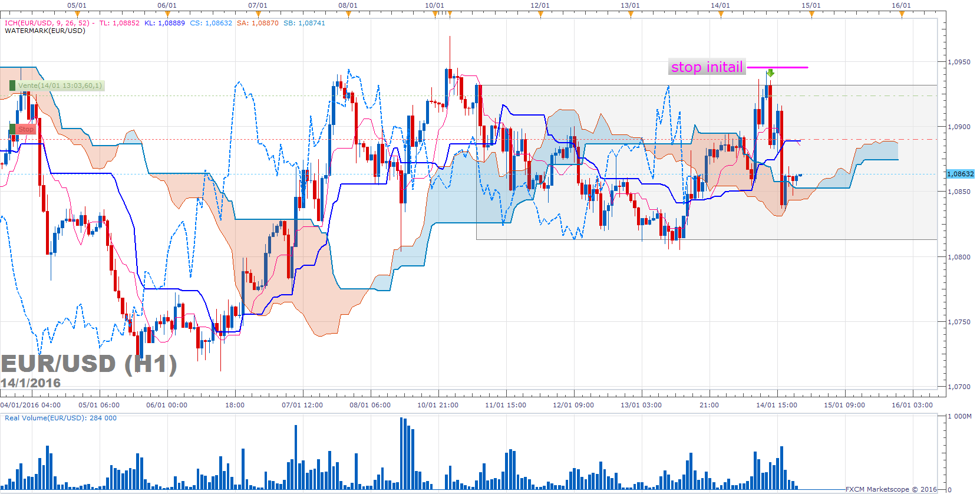The height and width of the screenshot is (494, 980).
Task: Click the green sell arrow above the candle
Action: (770, 73)
